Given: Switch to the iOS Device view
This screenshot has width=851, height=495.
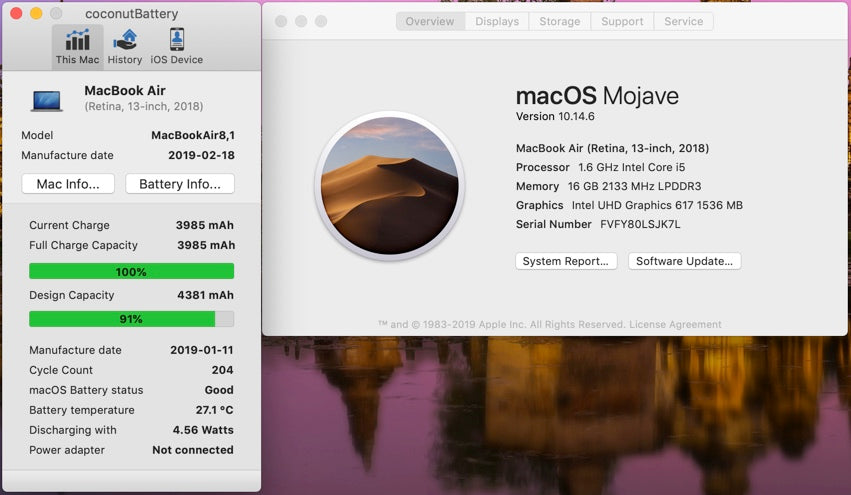Looking at the screenshot, I should (177, 46).
